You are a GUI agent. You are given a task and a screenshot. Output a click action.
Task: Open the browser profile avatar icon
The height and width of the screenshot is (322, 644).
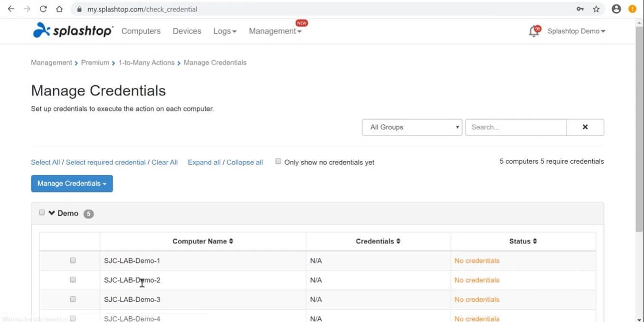[616, 9]
